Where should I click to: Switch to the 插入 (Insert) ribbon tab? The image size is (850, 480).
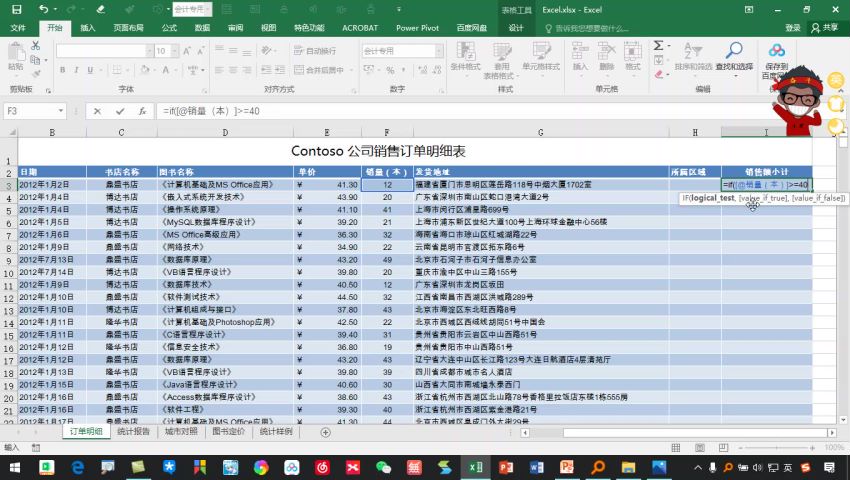pos(88,28)
